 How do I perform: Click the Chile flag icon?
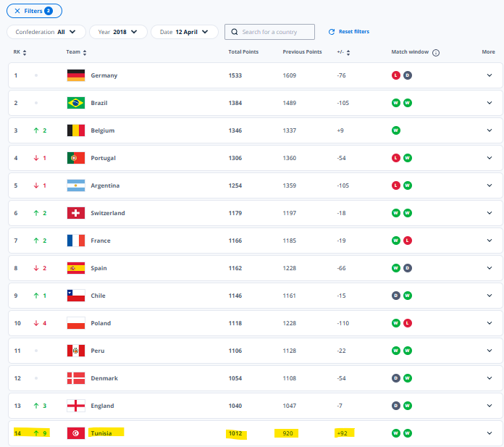(x=76, y=296)
